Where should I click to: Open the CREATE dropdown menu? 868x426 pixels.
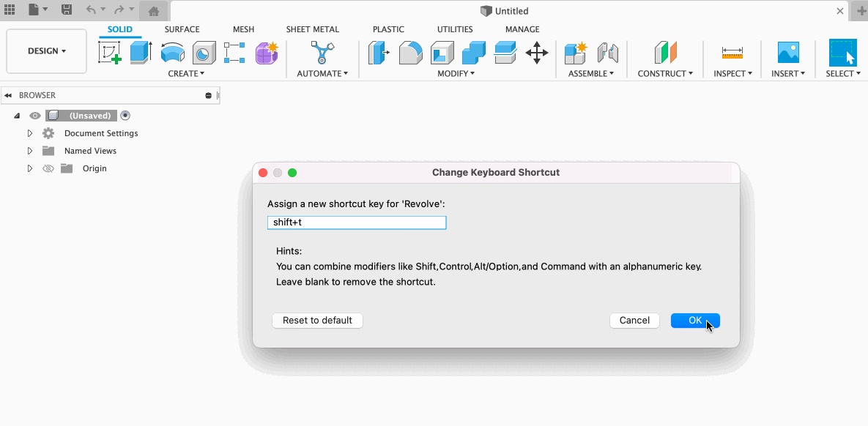tap(186, 73)
